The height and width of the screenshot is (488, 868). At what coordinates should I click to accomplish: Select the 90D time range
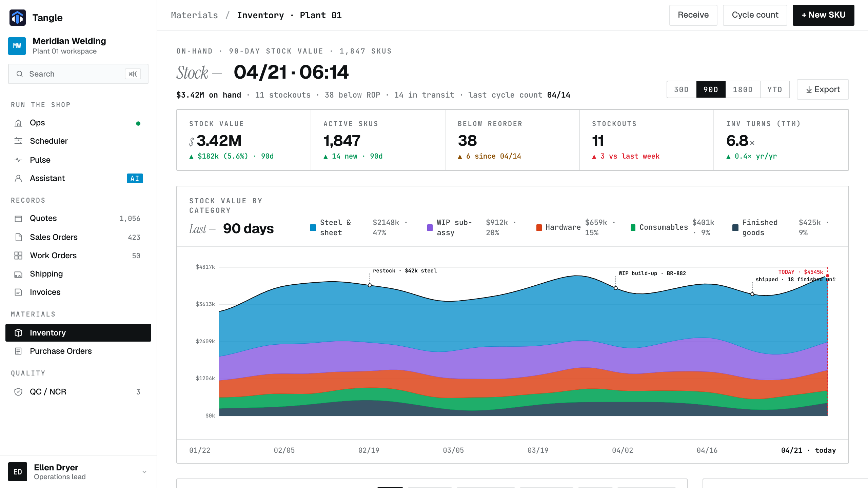coord(711,89)
